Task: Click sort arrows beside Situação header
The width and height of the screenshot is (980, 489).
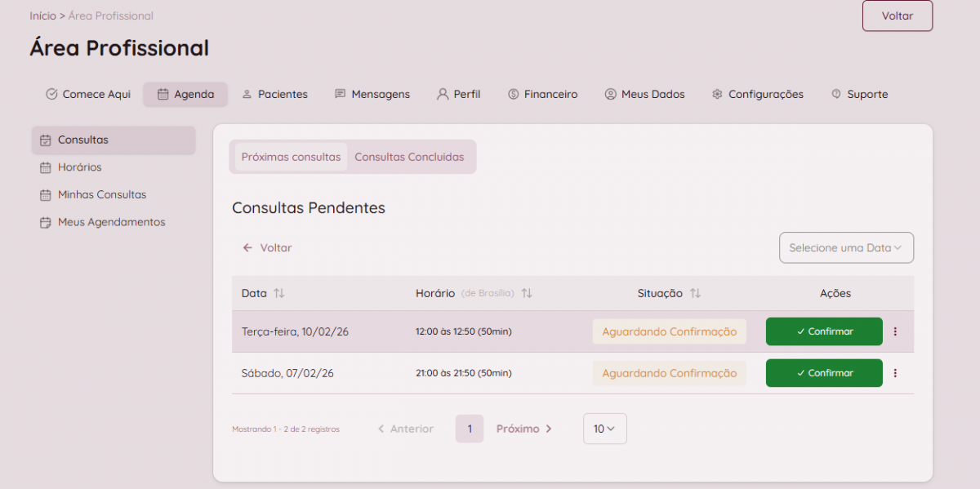Action: coord(696,293)
